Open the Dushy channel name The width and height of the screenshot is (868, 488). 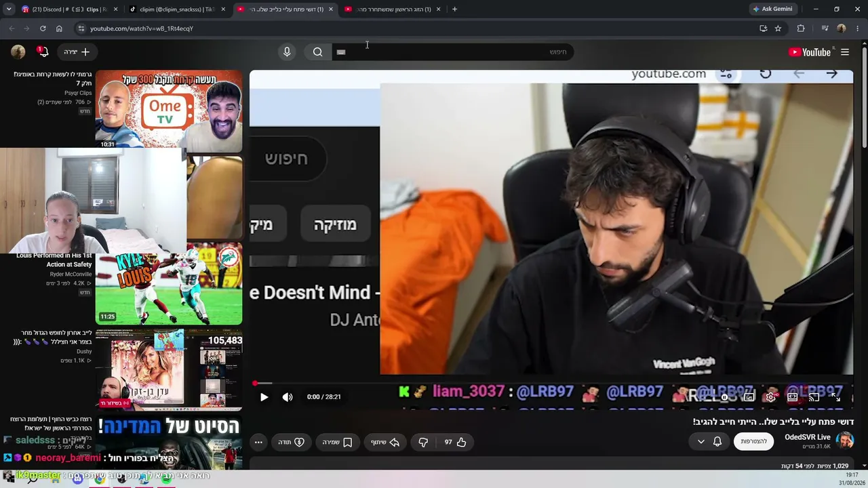84,351
